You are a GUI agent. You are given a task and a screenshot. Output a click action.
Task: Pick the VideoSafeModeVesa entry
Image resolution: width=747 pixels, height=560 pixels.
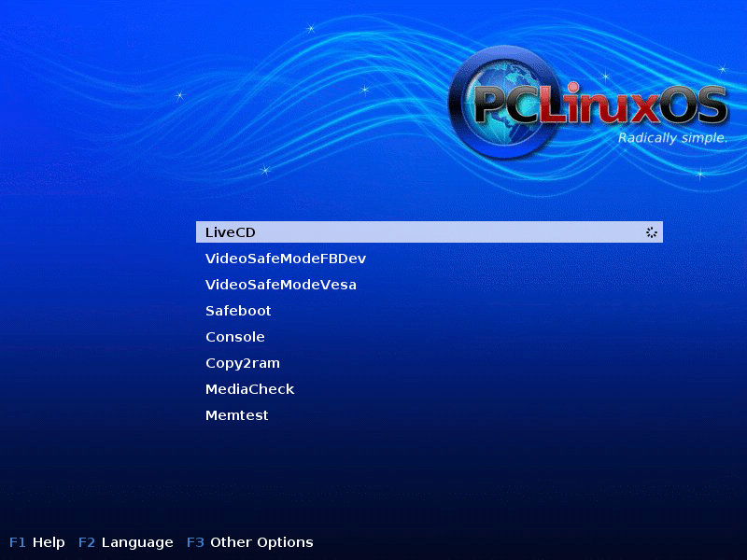click(x=281, y=285)
